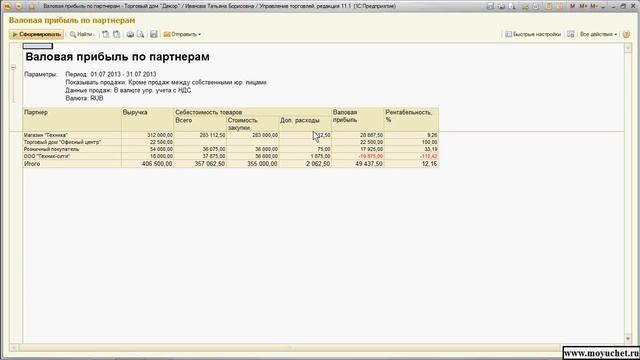Open the Найти search tool

(82, 34)
